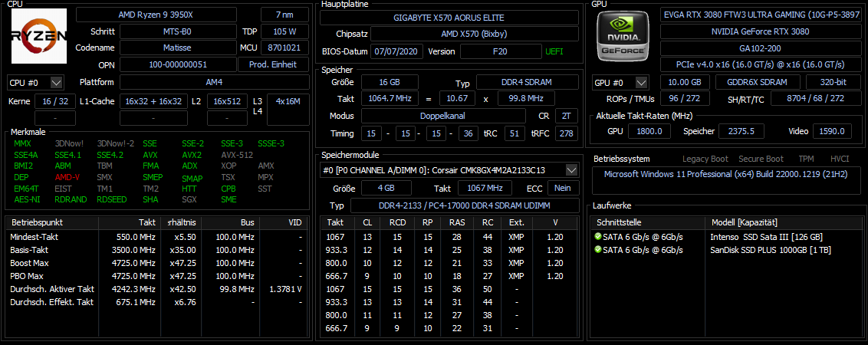
Task: Click the Prod. Einheit field
Action: click(x=274, y=65)
